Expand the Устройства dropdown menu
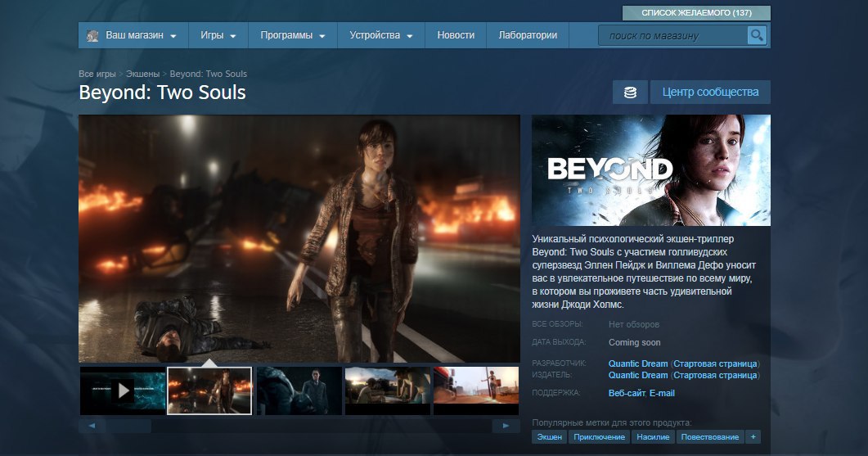Image resolution: width=868 pixels, height=456 pixels. point(381,35)
